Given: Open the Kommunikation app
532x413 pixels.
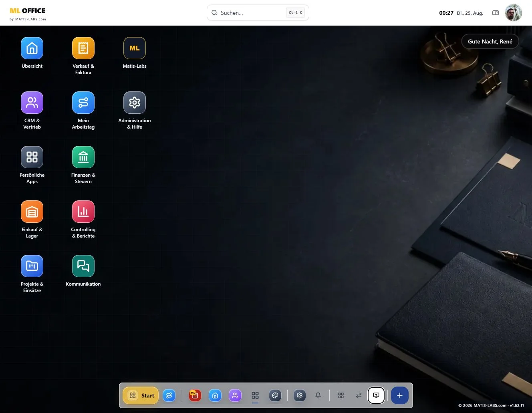Looking at the screenshot, I should tap(83, 266).
